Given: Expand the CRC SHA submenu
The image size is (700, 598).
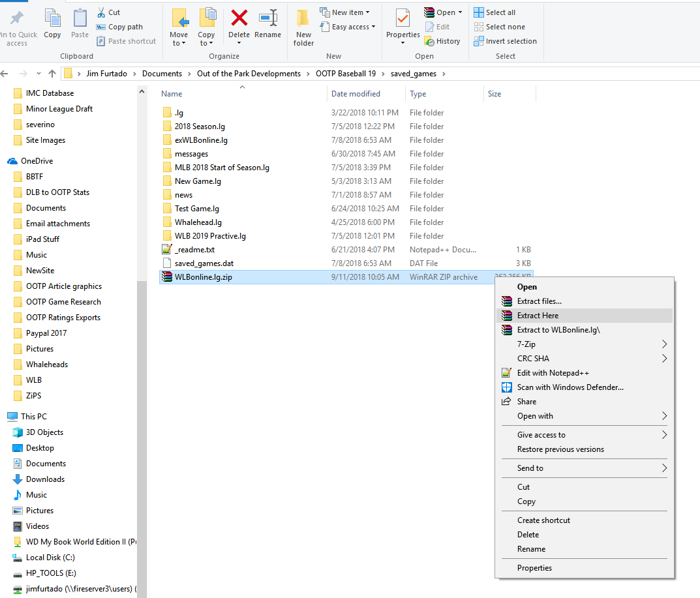Looking at the screenshot, I should [585, 359].
